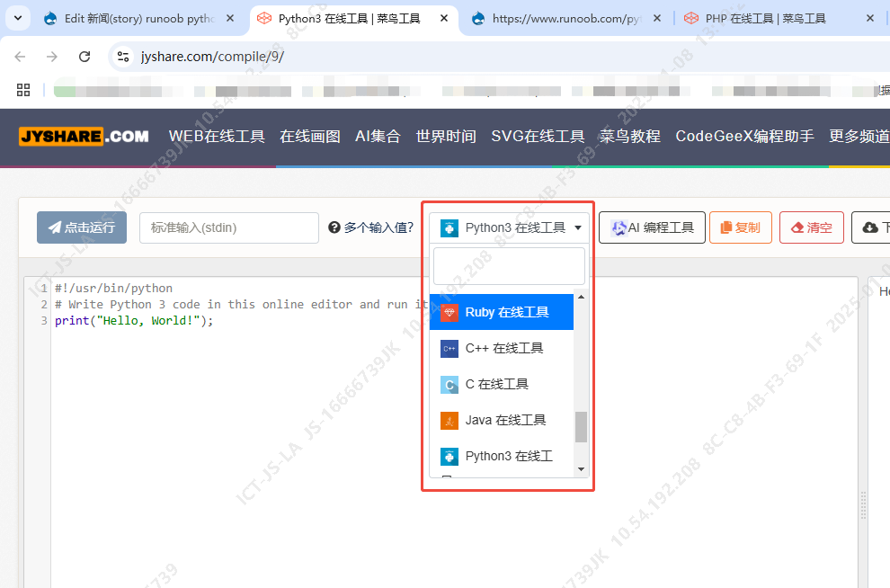The image size is (890, 588).
Task: Select Python3 option in dropdown list
Action: pos(502,456)
